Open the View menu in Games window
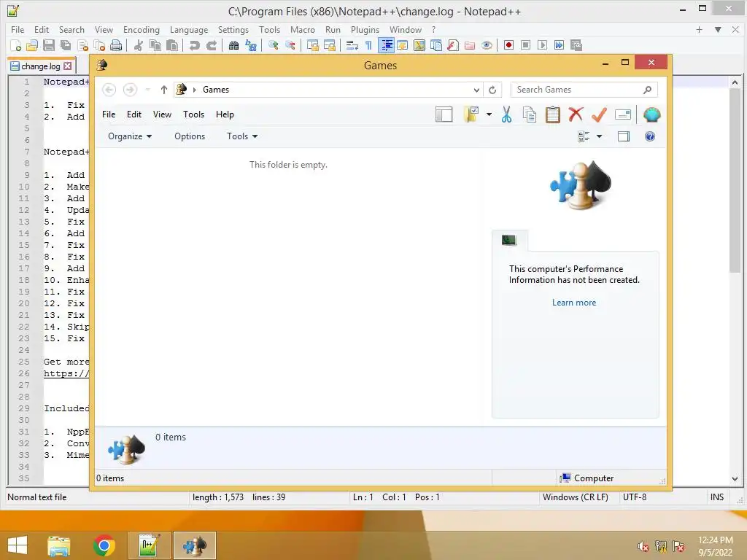 coord(162,114)
